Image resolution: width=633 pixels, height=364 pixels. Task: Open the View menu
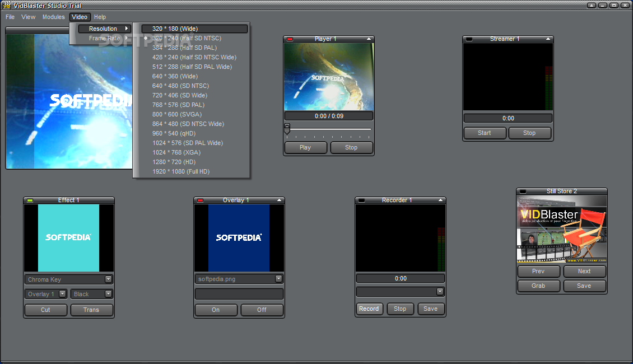[28, 17]
